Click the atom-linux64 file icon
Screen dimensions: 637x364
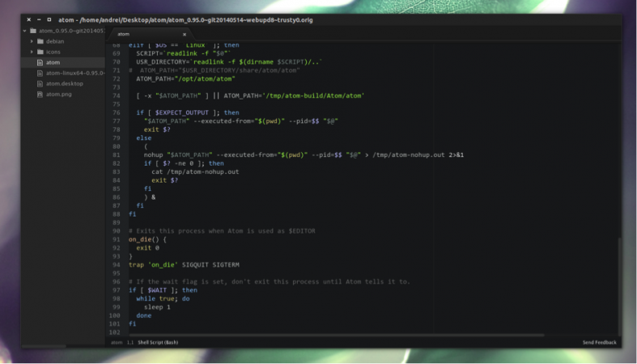click(x=40, y=73)
